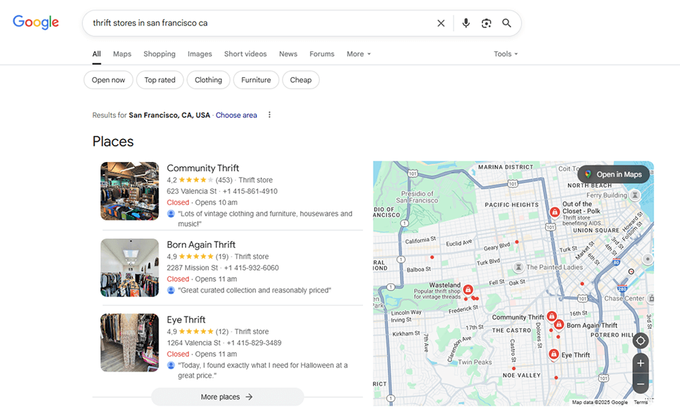Viewport: 680px width, 418px height.
Task: Click the Wasteland map pin
Action: point(468,289)
